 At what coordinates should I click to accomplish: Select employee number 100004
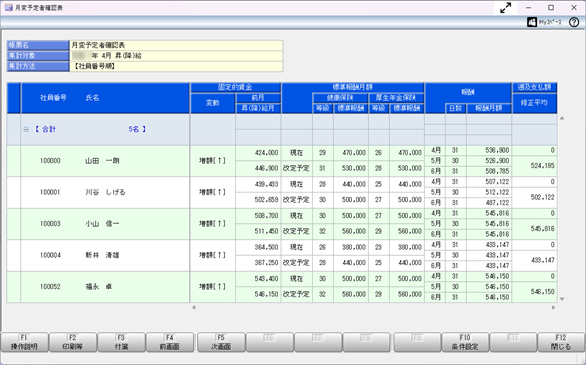tap(50, 256)
